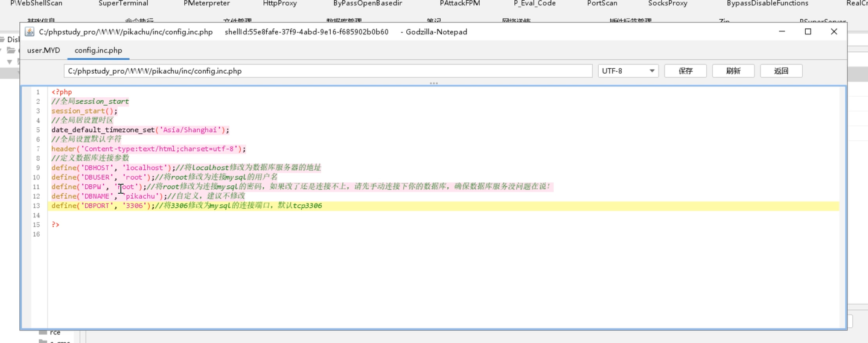Open the UTF-8 encoding dropdown
The image size is (868, 343).
[628, 71]
